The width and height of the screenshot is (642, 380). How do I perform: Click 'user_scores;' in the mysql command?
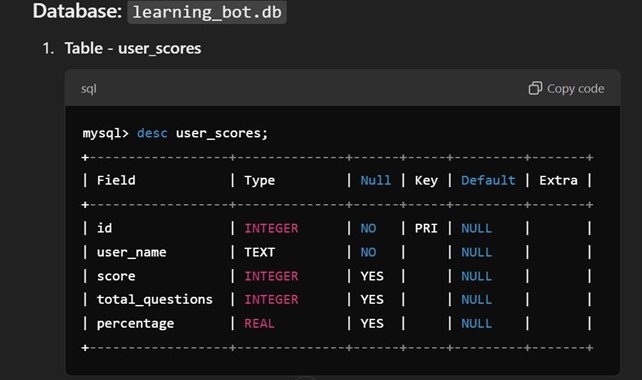[x=222, y=133]
